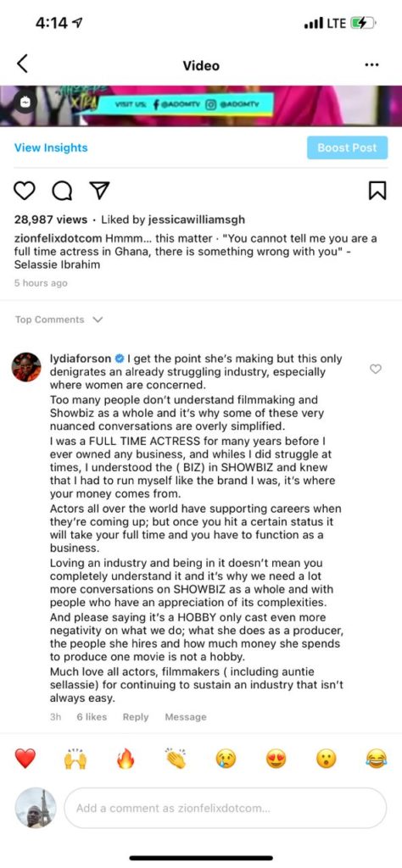Open the three-dot more options menu
The image size is (402, 868).
(371, 64)
